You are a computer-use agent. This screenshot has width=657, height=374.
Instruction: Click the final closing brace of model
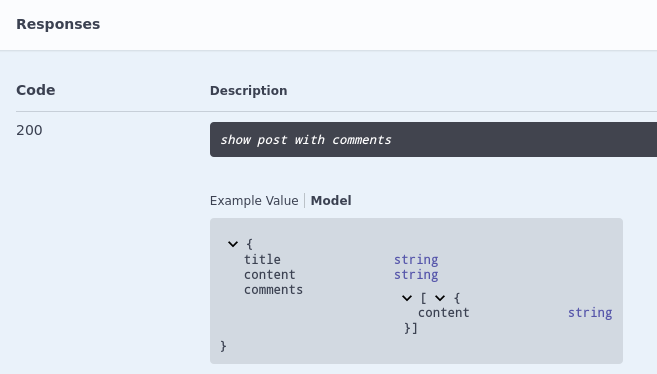click(223, 346)
